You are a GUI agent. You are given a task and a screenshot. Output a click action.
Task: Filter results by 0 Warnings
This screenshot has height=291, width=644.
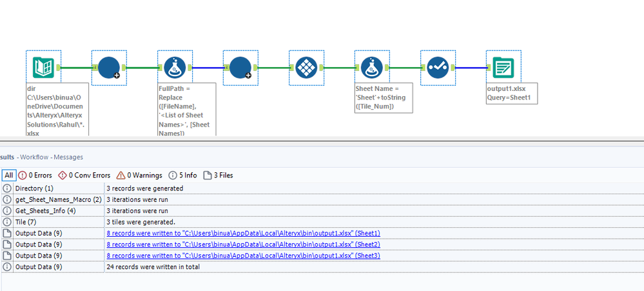click(x=139, y=176)
